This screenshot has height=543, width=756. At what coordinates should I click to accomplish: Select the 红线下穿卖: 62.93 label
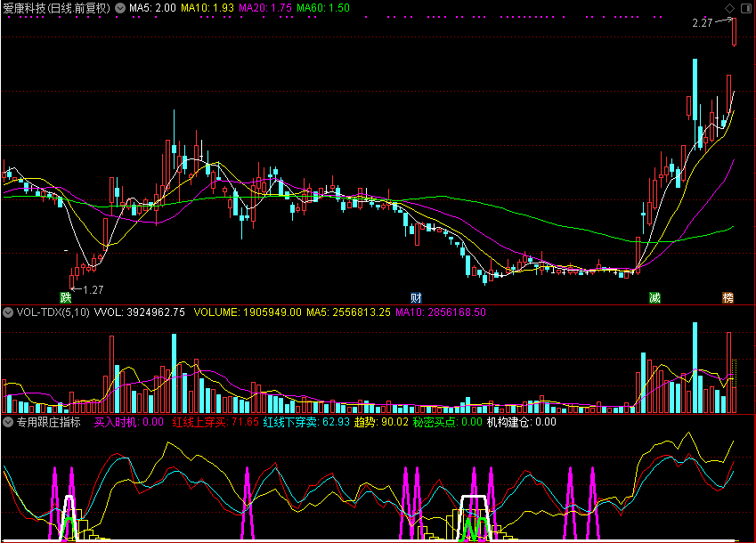306,422
